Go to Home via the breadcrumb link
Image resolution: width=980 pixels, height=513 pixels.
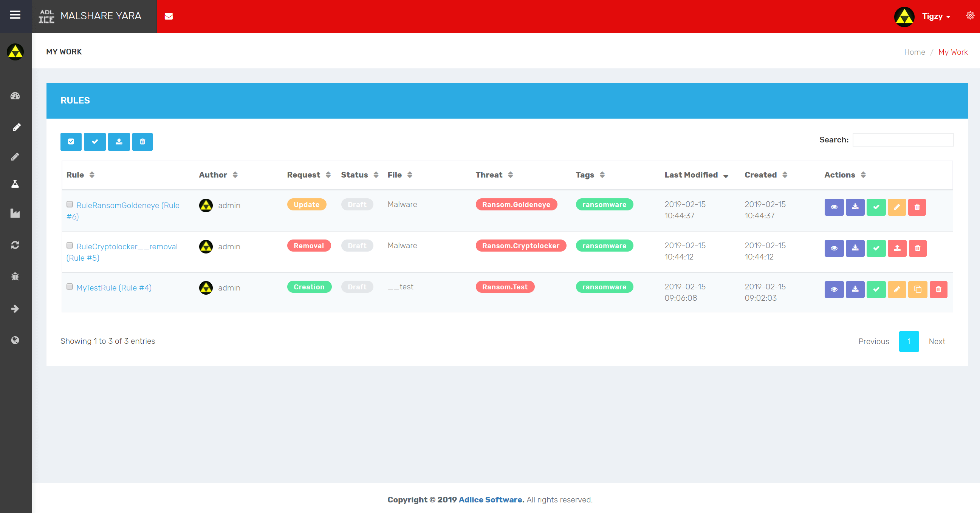tap(915, 52)
